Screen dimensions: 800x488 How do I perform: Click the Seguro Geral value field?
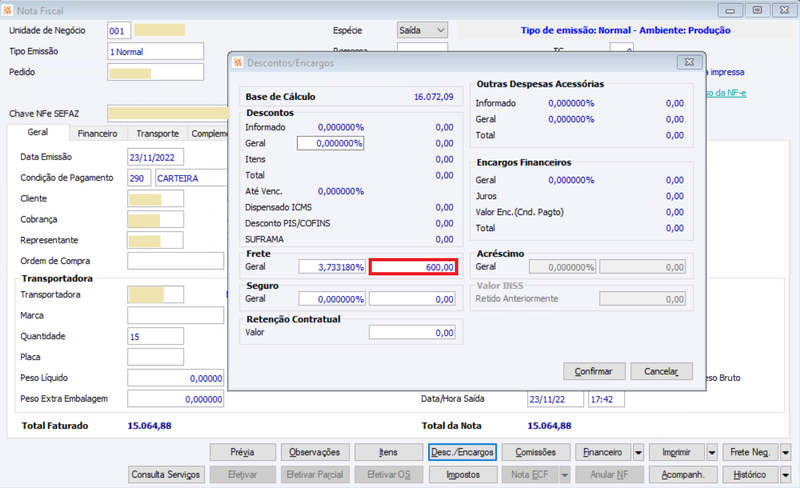(412, 299)
